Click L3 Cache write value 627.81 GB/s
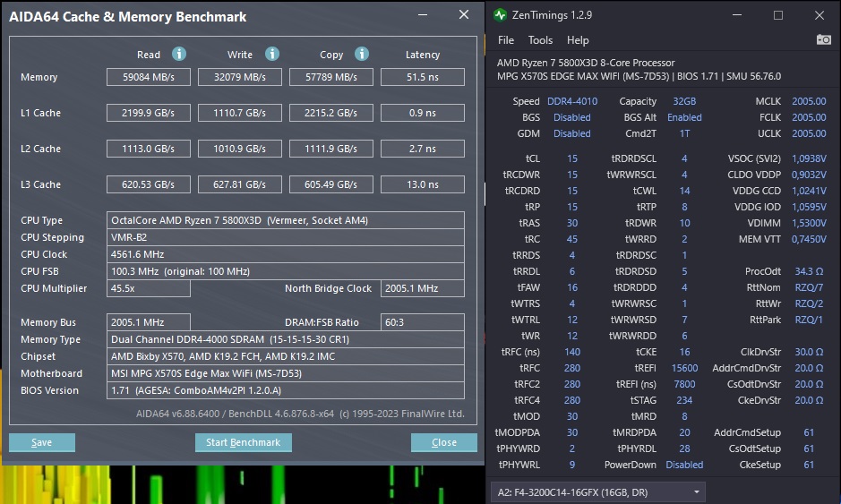The image size is (841, 504). [240, 184]
